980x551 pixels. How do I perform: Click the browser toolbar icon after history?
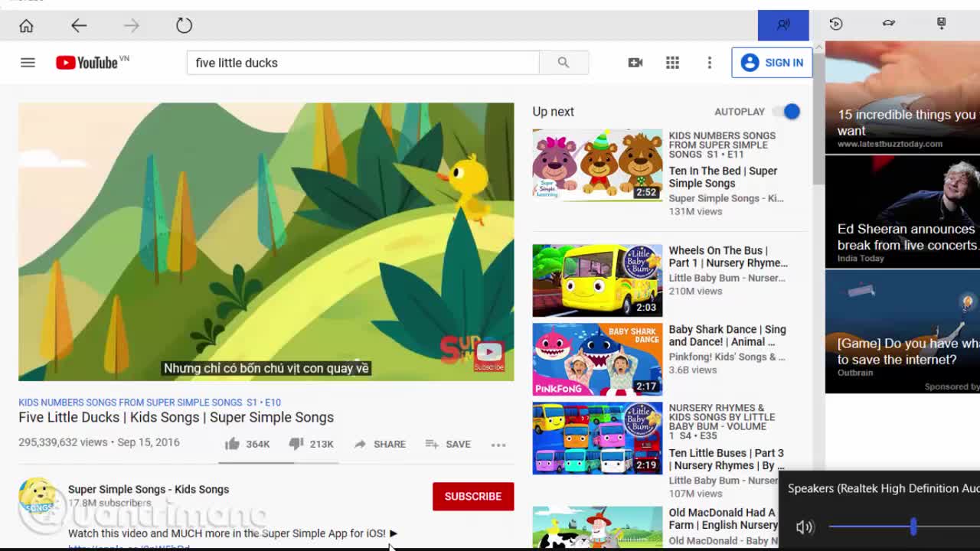(889, 24)
